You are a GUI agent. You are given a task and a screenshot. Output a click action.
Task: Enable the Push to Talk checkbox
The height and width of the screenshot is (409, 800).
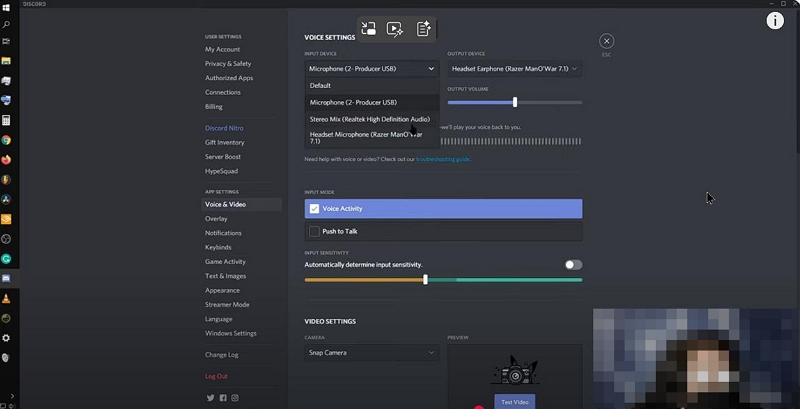pyautogui.click(x=315, y=232)
